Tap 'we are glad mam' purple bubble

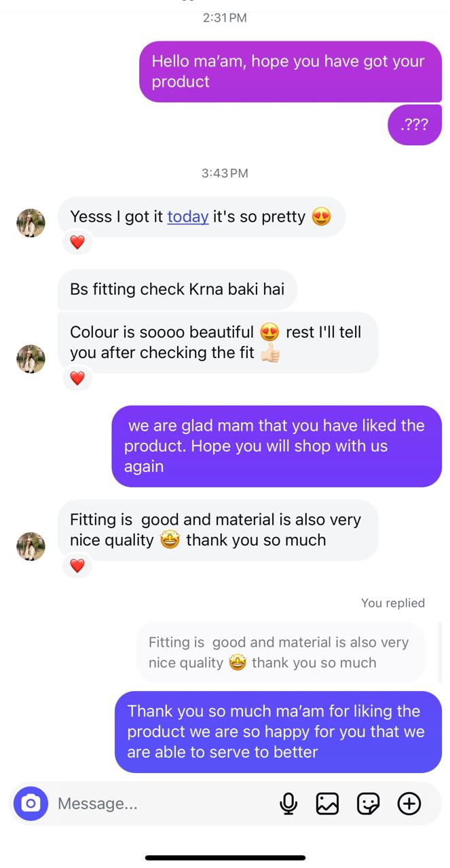pyautogui.click(x=276, y=446)
